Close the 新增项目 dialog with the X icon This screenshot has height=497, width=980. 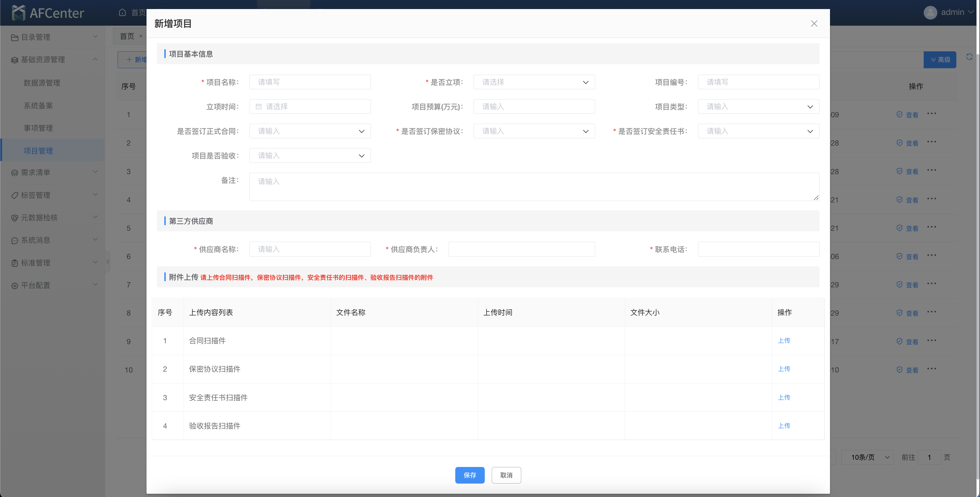point(814,24)
